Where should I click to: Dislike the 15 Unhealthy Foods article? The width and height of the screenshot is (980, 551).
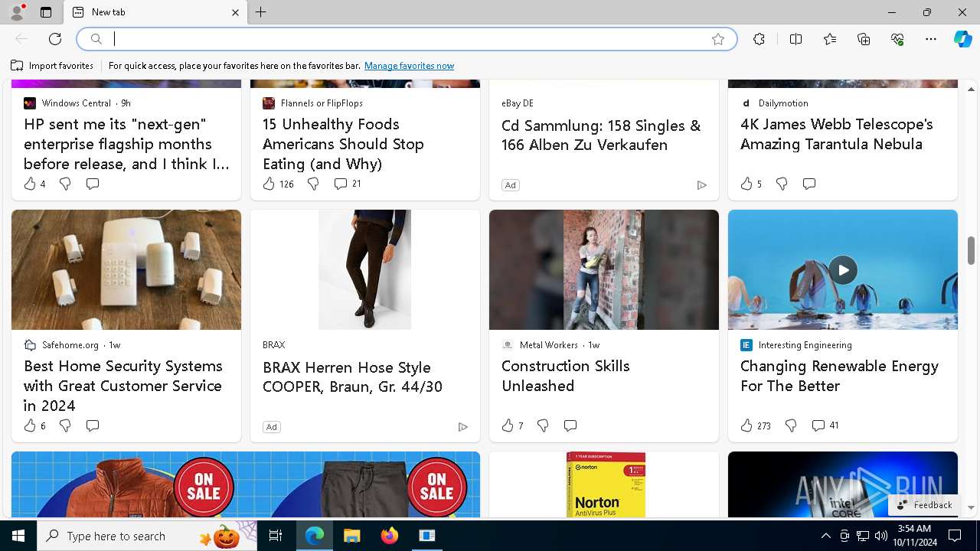(313, 184)
